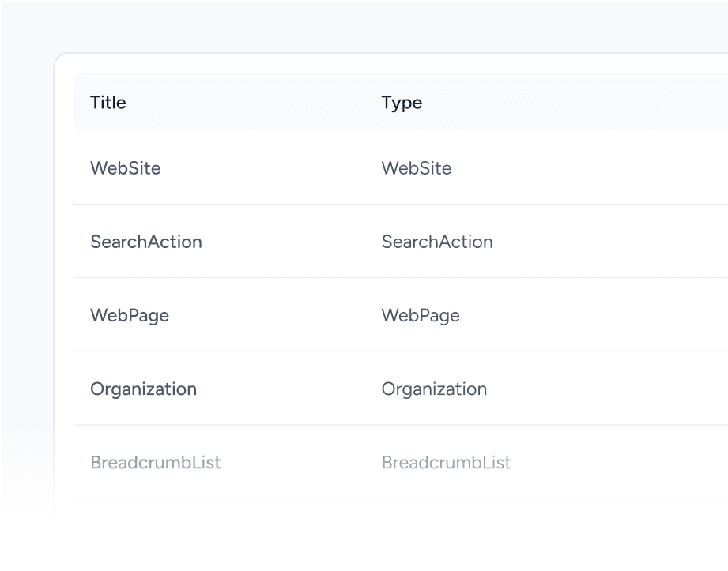Screen dimensions: 728x571
Task: Open the WebSite entry in Title column
Action: tap(126, 168)
